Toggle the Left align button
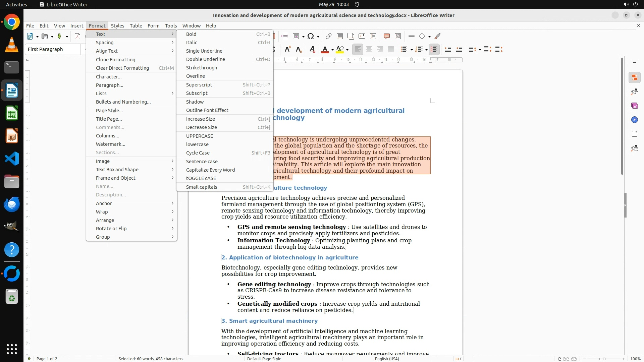This screenshot has width=644, height=362. [x=358, y=50]
